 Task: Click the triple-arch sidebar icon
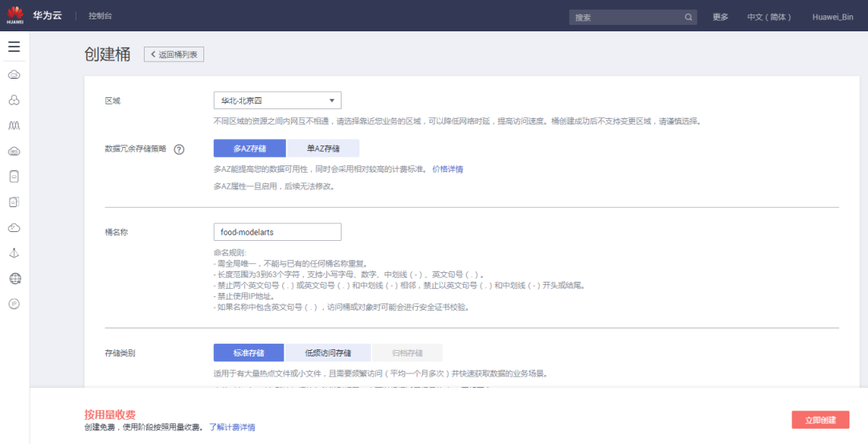tap(14, 125)
